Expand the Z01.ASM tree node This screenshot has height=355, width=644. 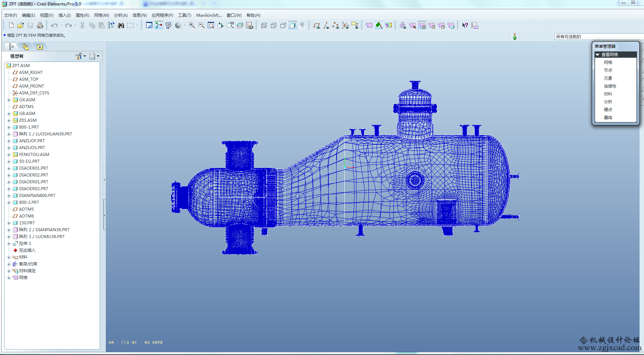pyautogui.click(x=9, y=120)
